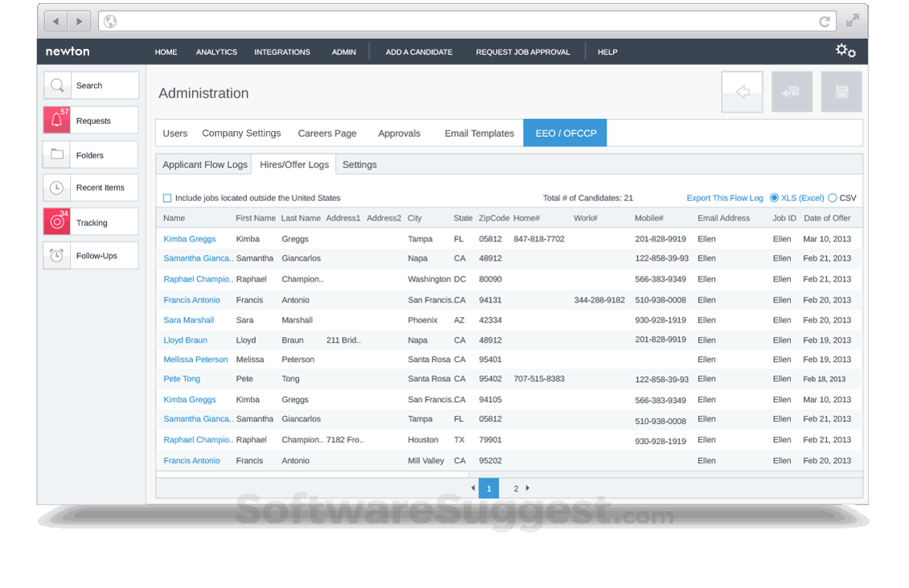The image size is (909, 588).
Task: Click page 2 in the pagination control
Action: (x=516, y=487)
